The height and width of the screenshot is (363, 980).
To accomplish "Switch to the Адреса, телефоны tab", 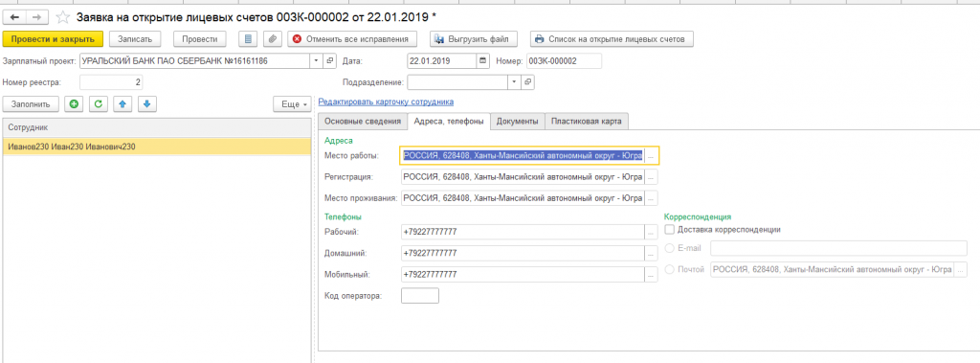I will [448, 122].
